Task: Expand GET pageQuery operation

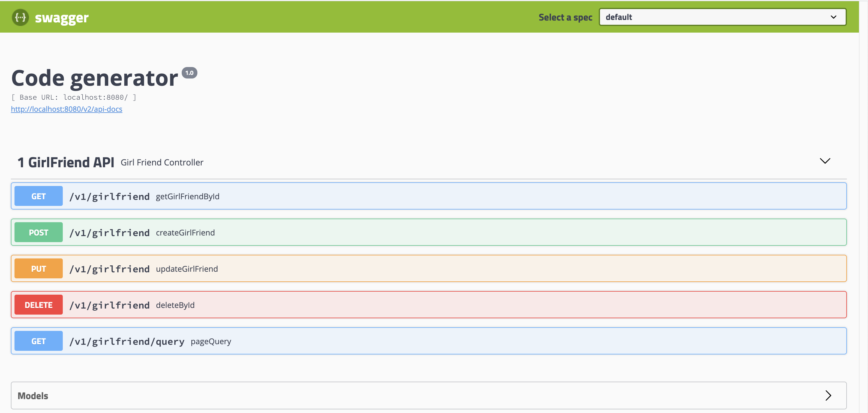Action: [x=429, y=341]
